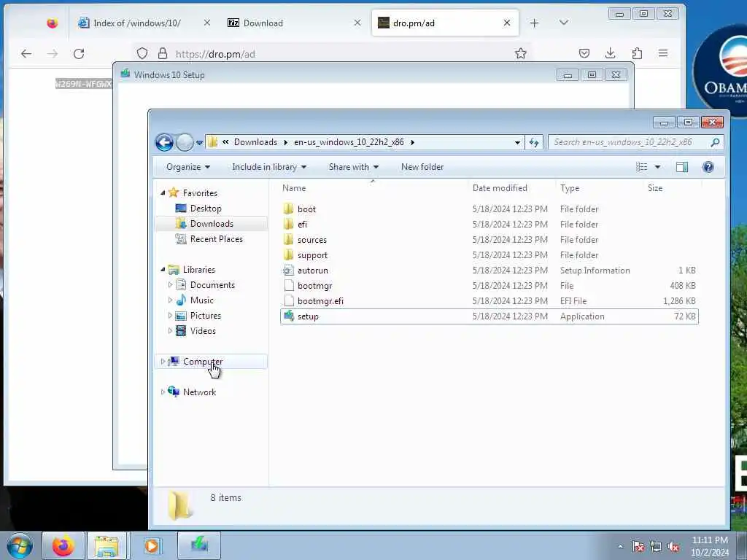Expand the Videos library node

click(x=170, y=330)
